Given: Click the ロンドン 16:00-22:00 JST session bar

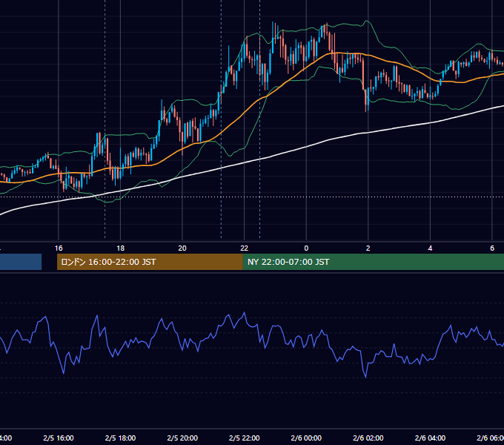Looking at the screenshot, I should tap(150, 262).
